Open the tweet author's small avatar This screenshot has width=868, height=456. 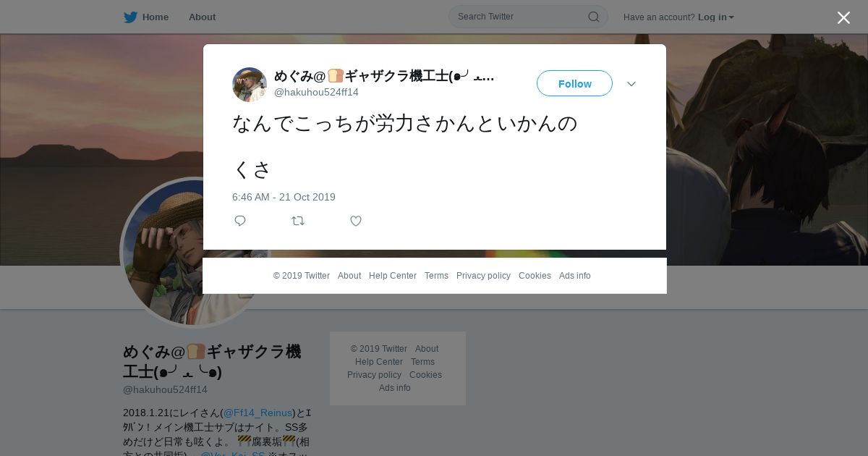pos(250,85)
